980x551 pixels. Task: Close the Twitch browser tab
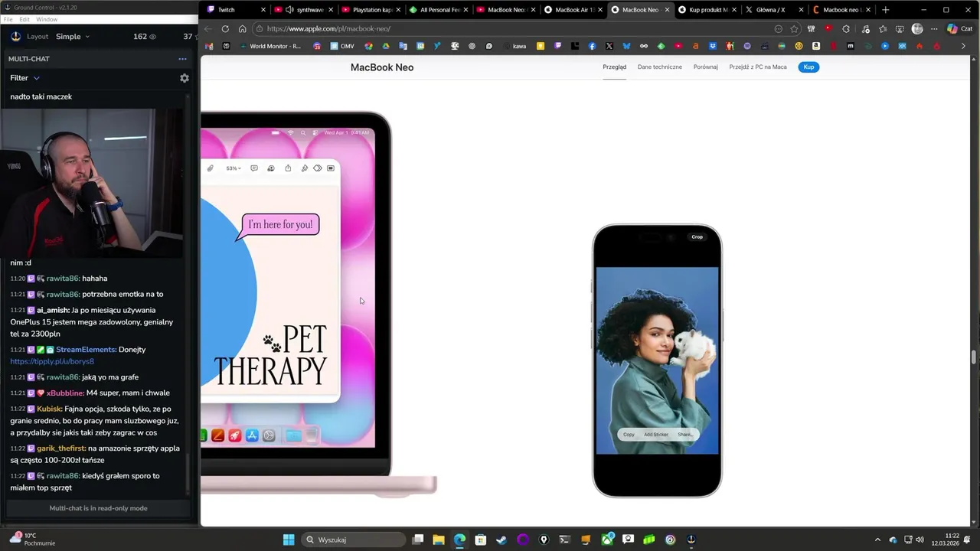pyautogui.click(x=263, y=10)
